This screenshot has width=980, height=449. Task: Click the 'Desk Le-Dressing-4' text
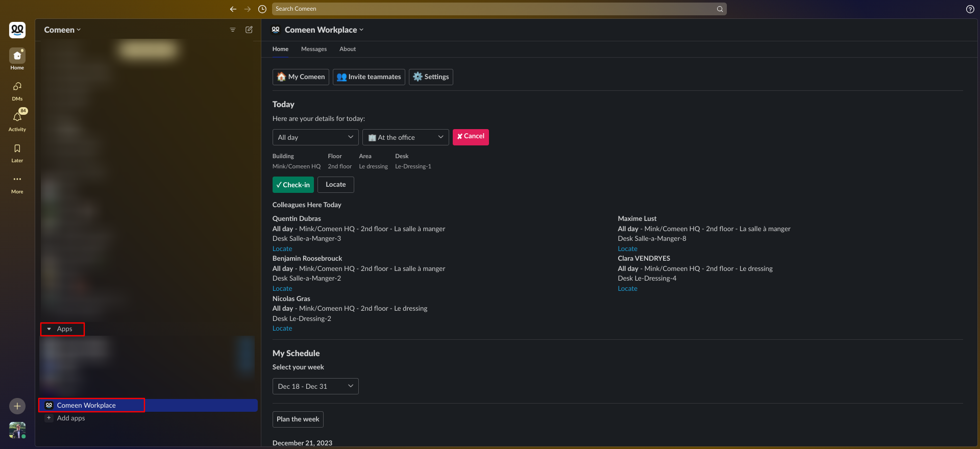coord(647,279)
